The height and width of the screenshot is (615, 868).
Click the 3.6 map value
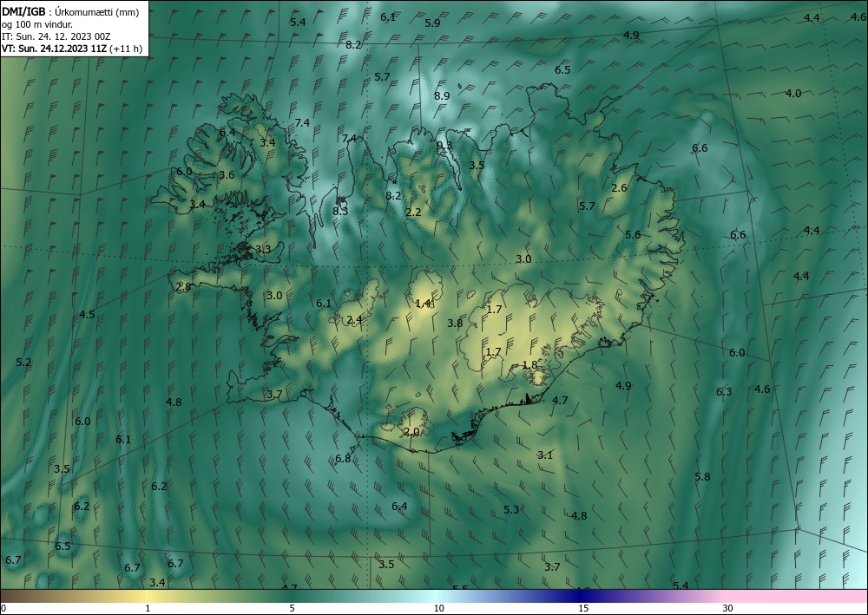[x=227, y=175]
